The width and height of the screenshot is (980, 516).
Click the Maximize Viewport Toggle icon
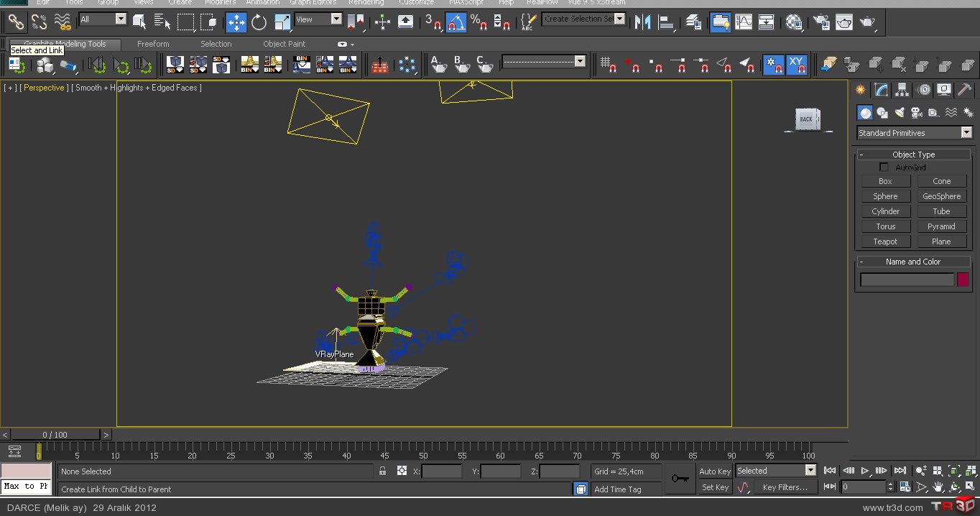click(x=970, y=487)
